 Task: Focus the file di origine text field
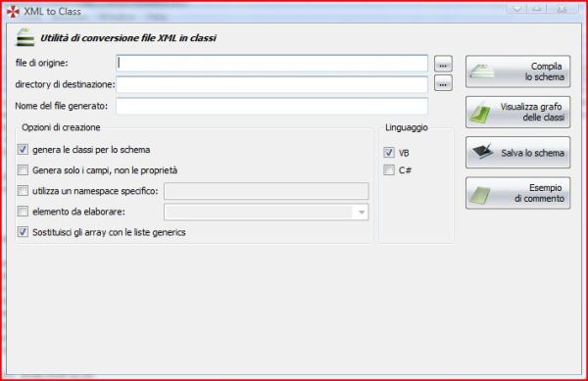click(x=271, y=64)
